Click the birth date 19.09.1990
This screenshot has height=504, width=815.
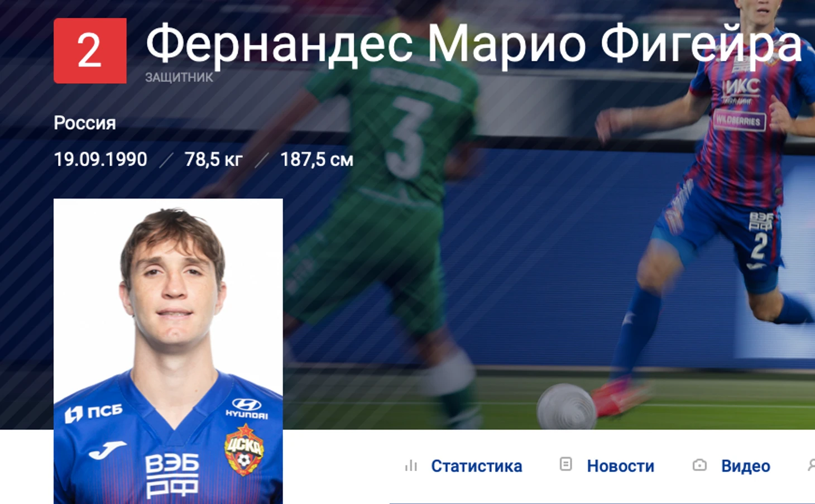click(x=100, y=160)
